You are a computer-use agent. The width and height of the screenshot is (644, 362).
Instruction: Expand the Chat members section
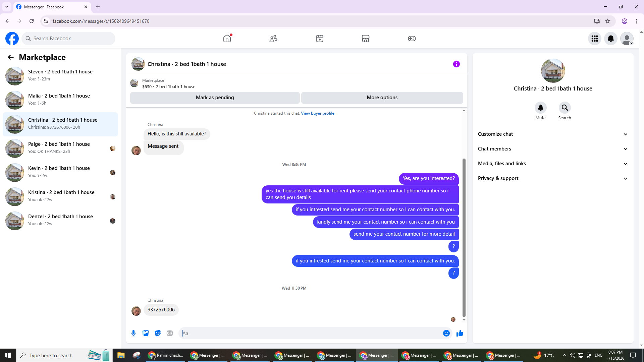(553, 149)
